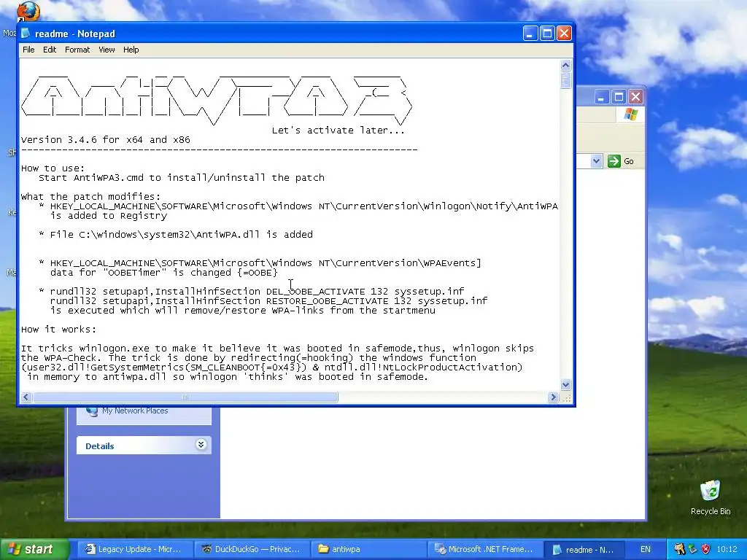
Task: Click the horizontal scrollbar left arrow in Notepad
Action: point(26,397)
